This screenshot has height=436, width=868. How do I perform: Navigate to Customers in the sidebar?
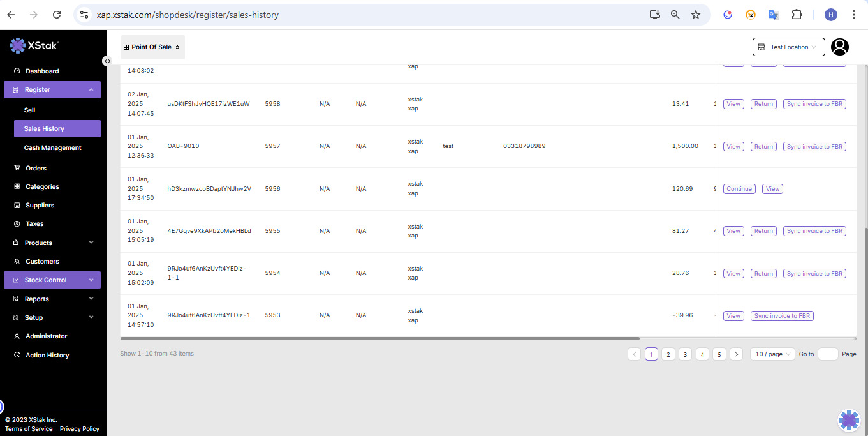[42, 261]
